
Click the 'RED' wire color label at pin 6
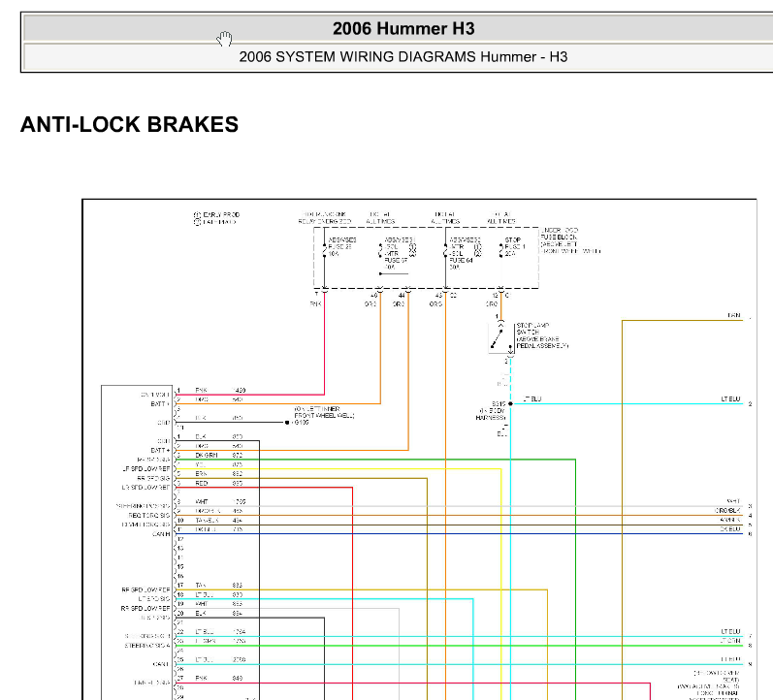tap(202, 483)
